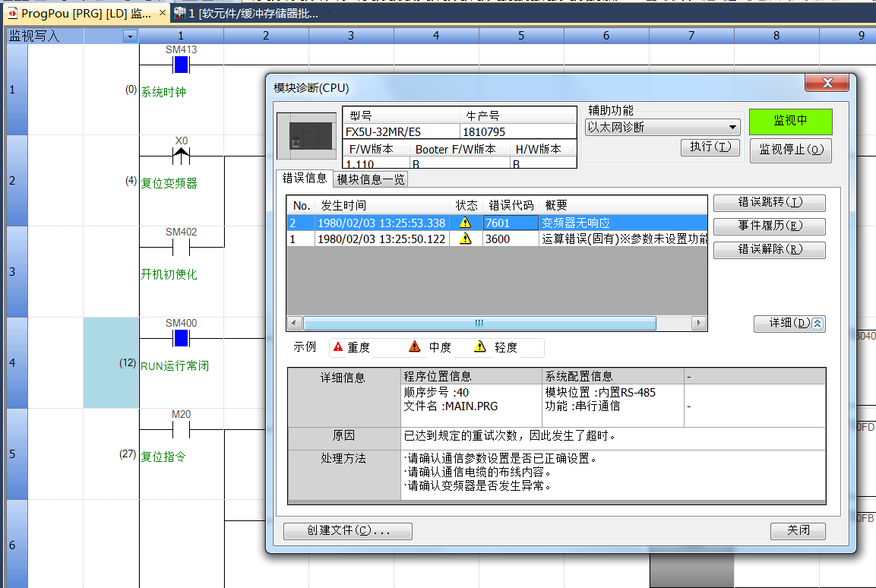Select the SM400 always-on contact

pos(181,338)
